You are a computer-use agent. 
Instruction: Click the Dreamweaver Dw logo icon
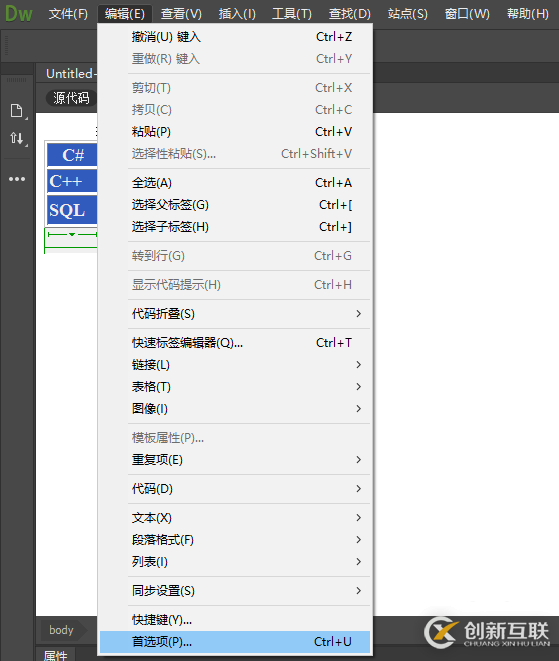pos(19,13)
